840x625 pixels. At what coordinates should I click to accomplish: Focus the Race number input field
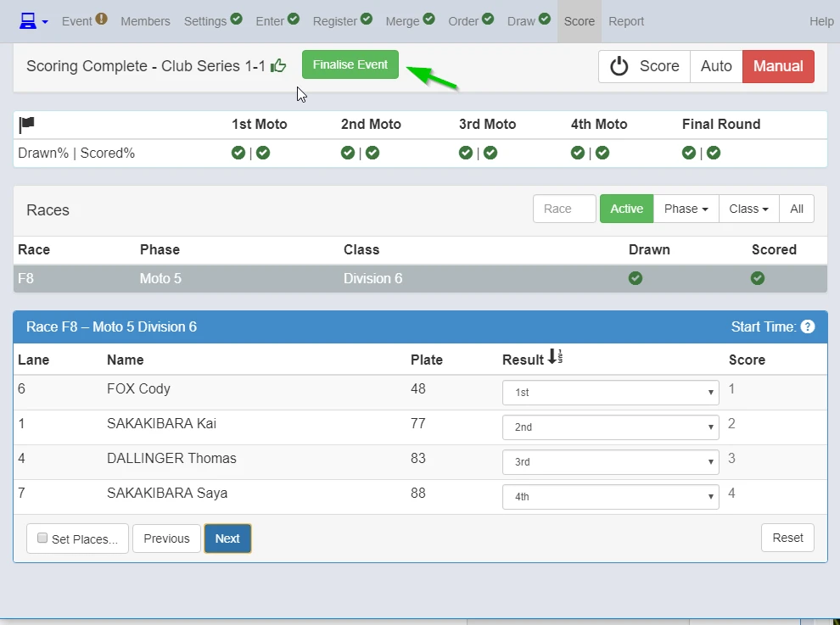click(x=564, y=209)
